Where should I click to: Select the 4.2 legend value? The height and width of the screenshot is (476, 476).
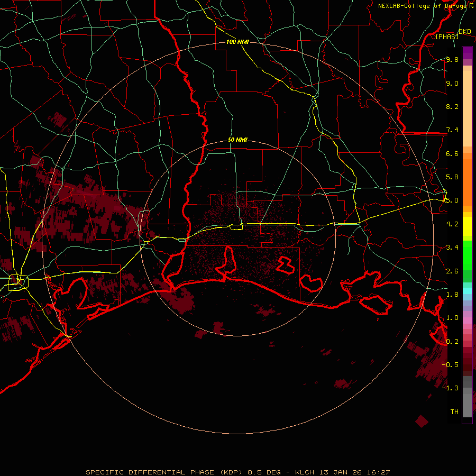pyautogui.click(x=452, y=224)
